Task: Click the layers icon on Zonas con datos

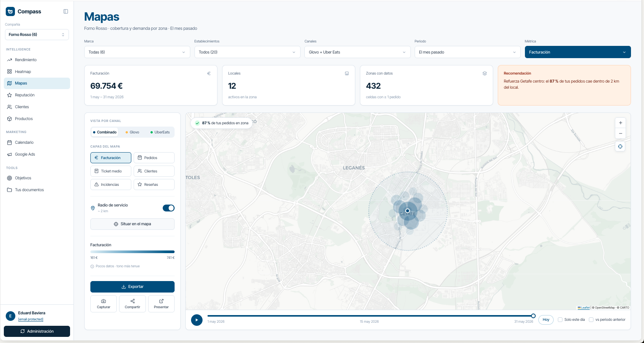Action: 485,73
